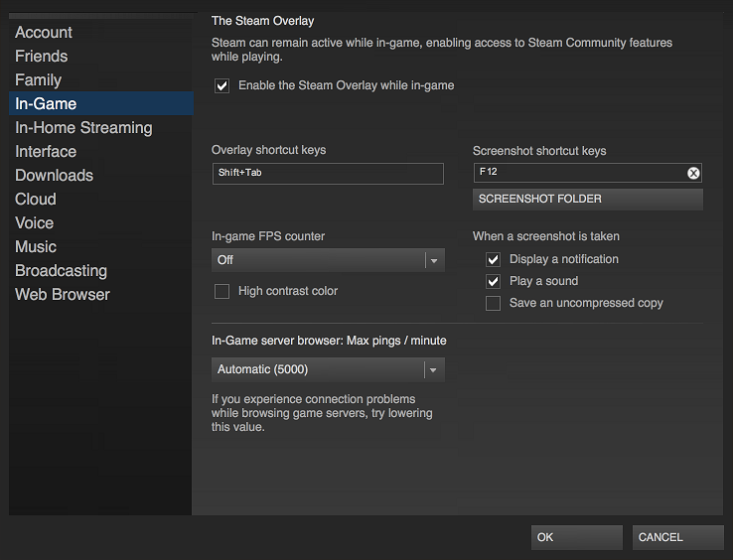The image size is (733, 560).
Task: Select the Family category
Action: click(x=39, y=80)
